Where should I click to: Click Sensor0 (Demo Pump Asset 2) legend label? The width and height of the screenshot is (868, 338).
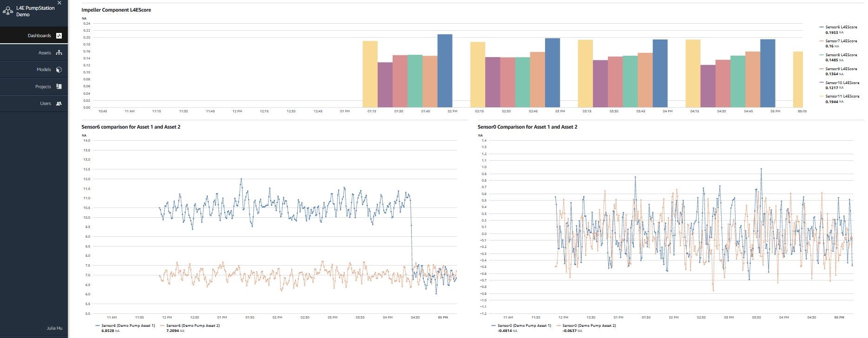(589, 325)
